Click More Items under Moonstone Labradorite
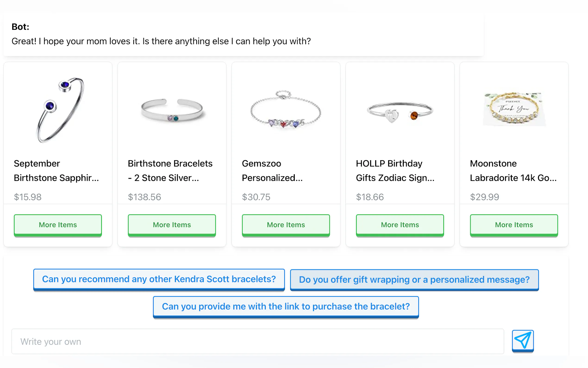This screenshot has height=368, width=588. 514,225
